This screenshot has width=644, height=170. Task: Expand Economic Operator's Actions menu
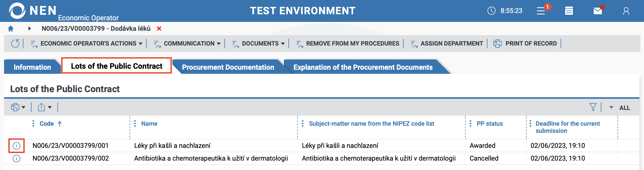[x=86, y=44]
